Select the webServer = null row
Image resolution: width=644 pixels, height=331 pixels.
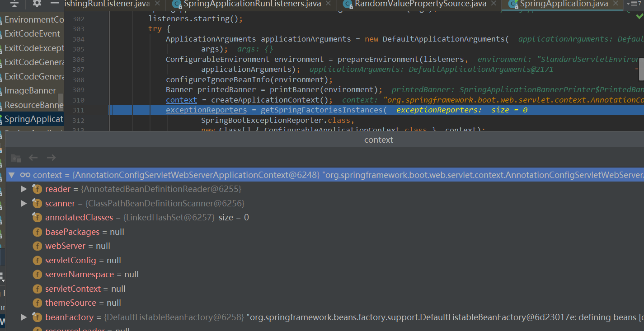coord(325,246)
